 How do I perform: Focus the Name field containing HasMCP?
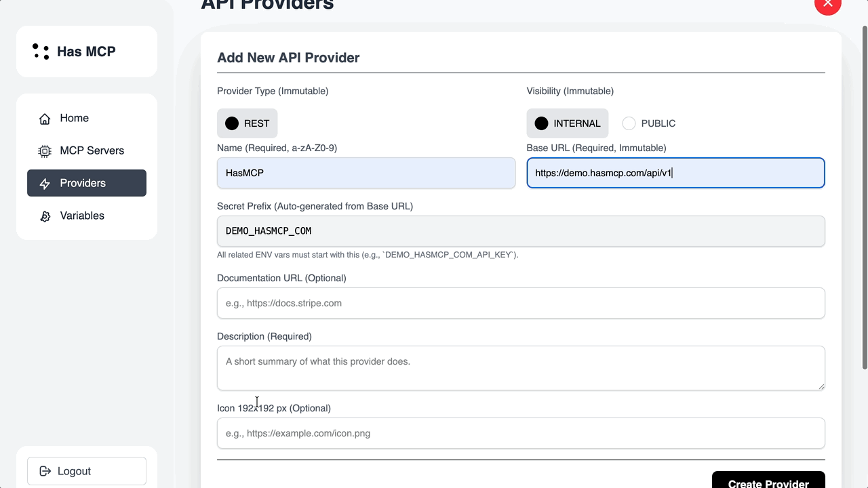(x=366, y=173)
